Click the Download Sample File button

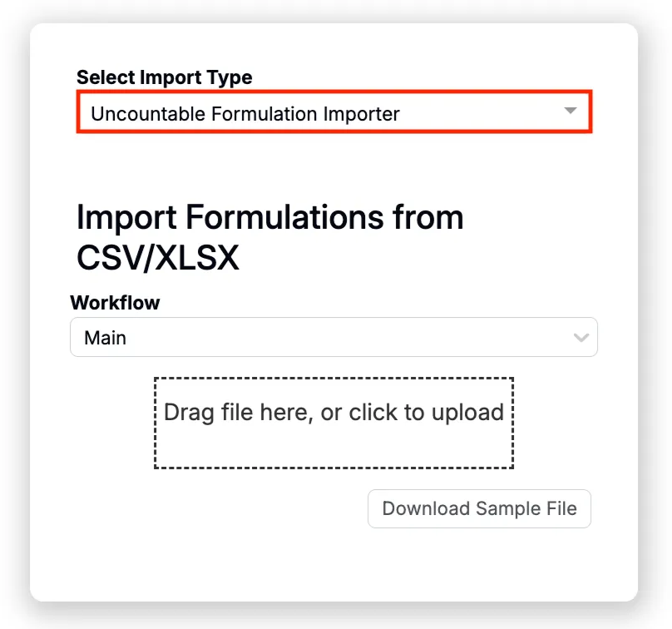(479, 509)
